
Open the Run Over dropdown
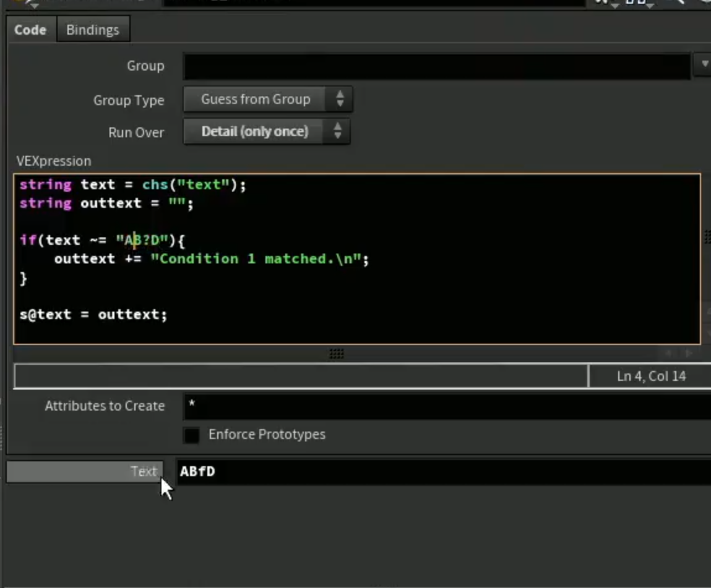[267, 131]
